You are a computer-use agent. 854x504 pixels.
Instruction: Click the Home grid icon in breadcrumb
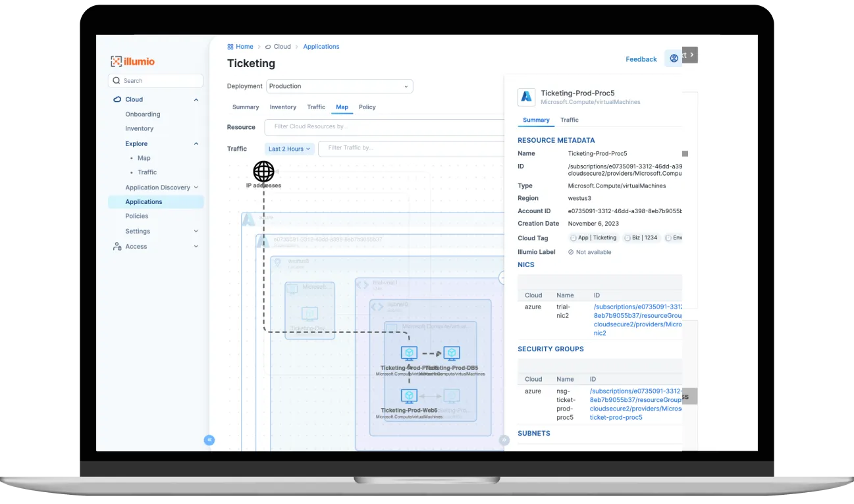coord(230,47)
